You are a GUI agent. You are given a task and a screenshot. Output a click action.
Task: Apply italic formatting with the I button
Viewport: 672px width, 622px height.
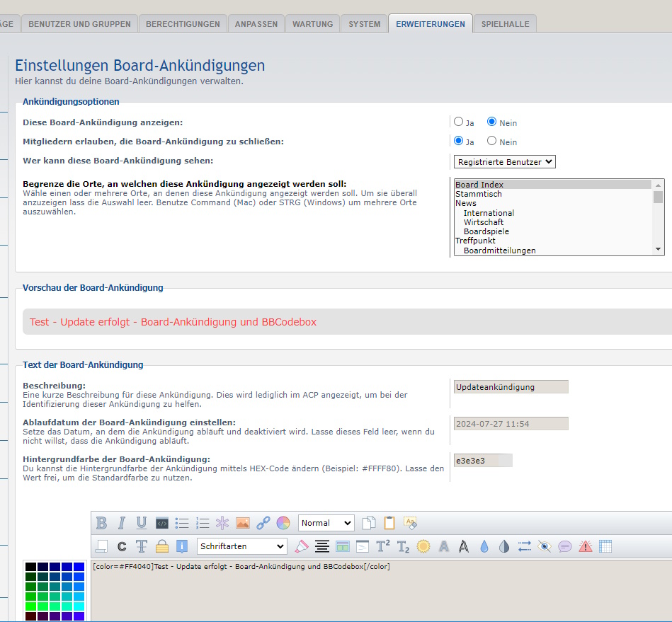[122, 523]
